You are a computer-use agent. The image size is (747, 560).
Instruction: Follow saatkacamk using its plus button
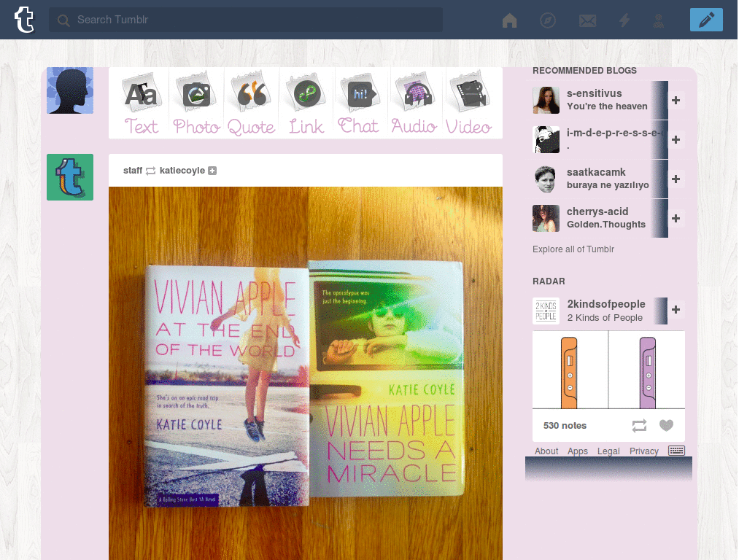(676, 179)
